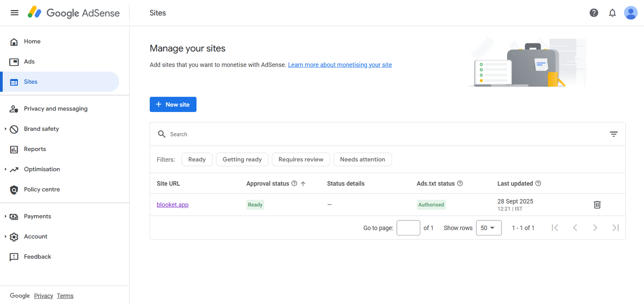Toggle the Getting ready filter chip
Screen dimensions: 644x305
[x=242, y=159]
